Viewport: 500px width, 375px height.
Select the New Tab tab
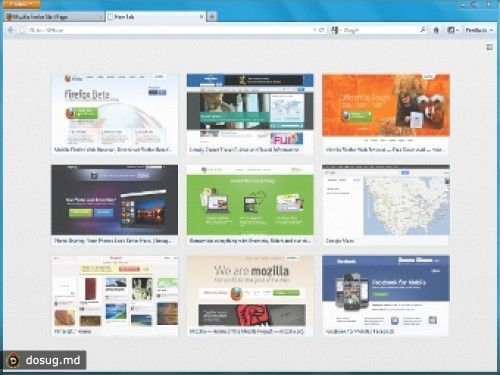tap(156, 17)
